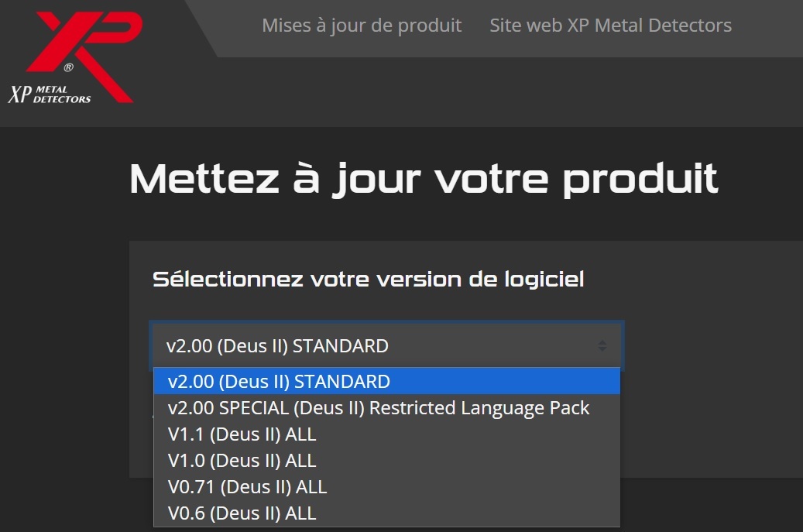
Task: Click the registered trademark symbol on the logo
Action: coord(69,68)
